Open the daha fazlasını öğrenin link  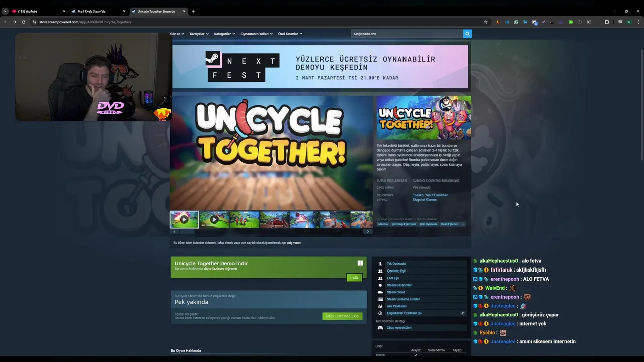click(220, 269)
